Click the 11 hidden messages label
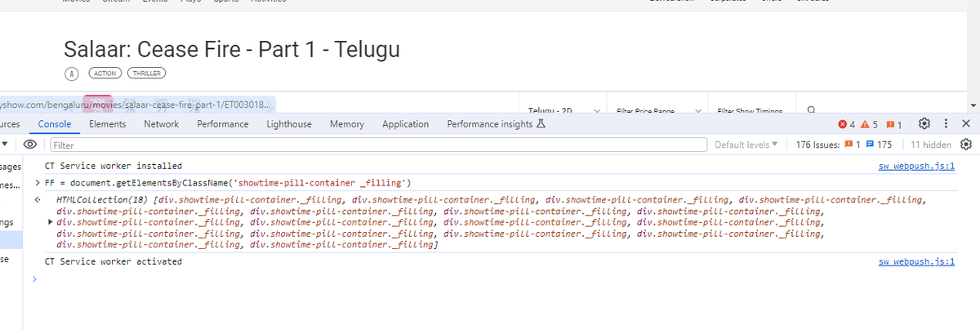Screen dimensions: 980x330 pyautogui.click(x=931, y=145)
